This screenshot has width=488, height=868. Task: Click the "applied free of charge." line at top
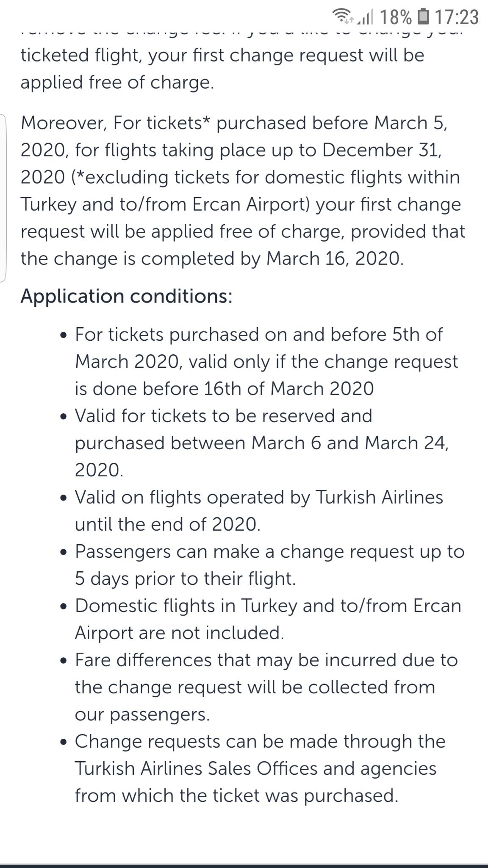[117, 82]
